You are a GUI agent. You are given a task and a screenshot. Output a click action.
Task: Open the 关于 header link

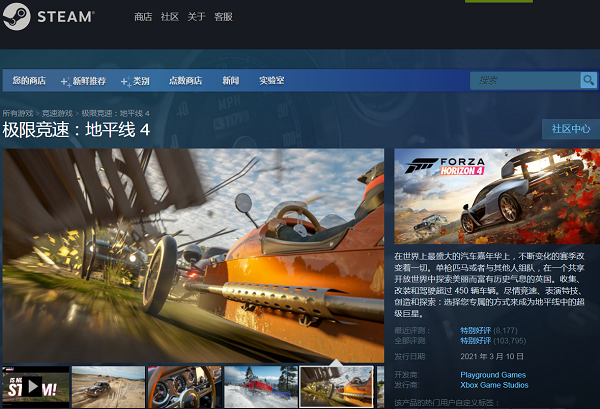pos(196,17)
